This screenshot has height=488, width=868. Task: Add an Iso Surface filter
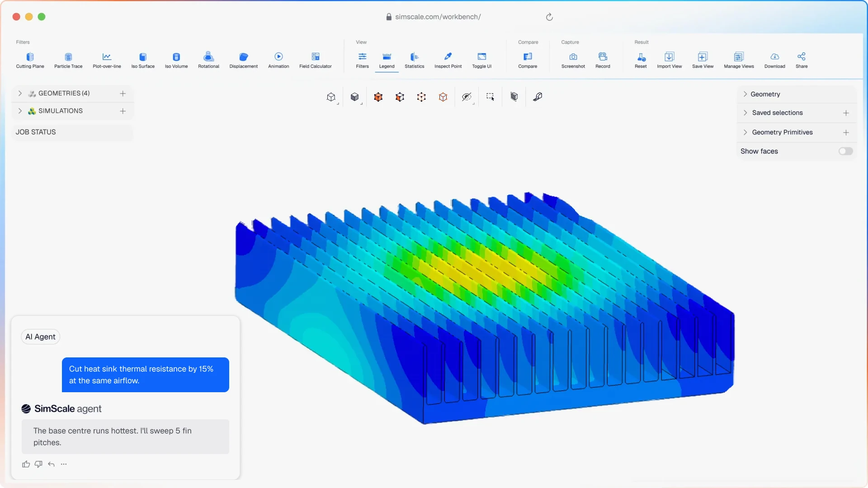pyautogui.click(x=143, y=60)
